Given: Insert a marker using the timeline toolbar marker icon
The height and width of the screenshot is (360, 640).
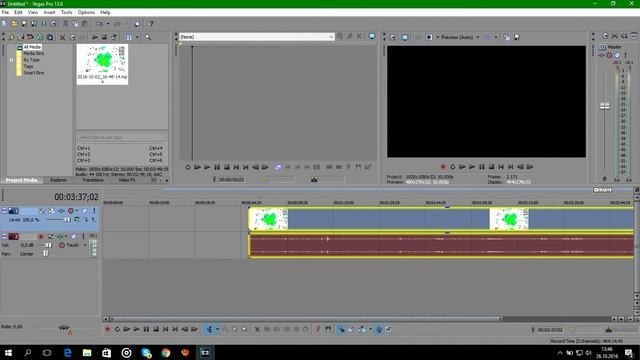Looking at the screenshot, I should point(318,329).
